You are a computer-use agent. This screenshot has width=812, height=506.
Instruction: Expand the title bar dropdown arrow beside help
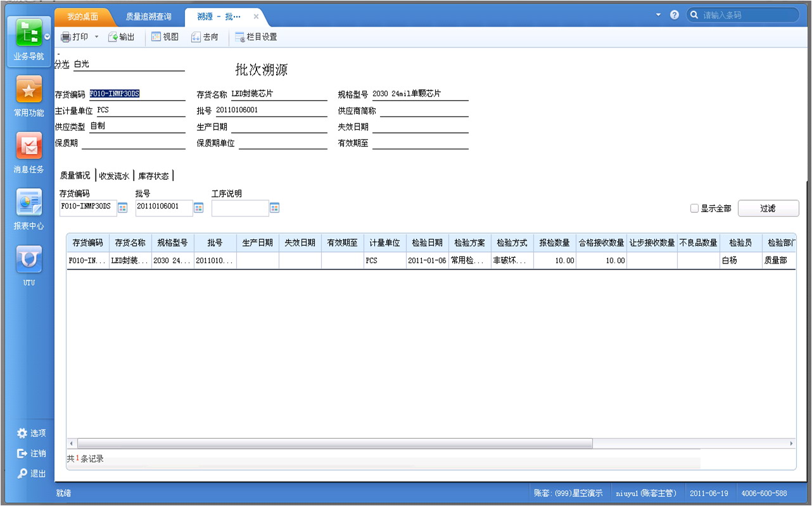658,15
